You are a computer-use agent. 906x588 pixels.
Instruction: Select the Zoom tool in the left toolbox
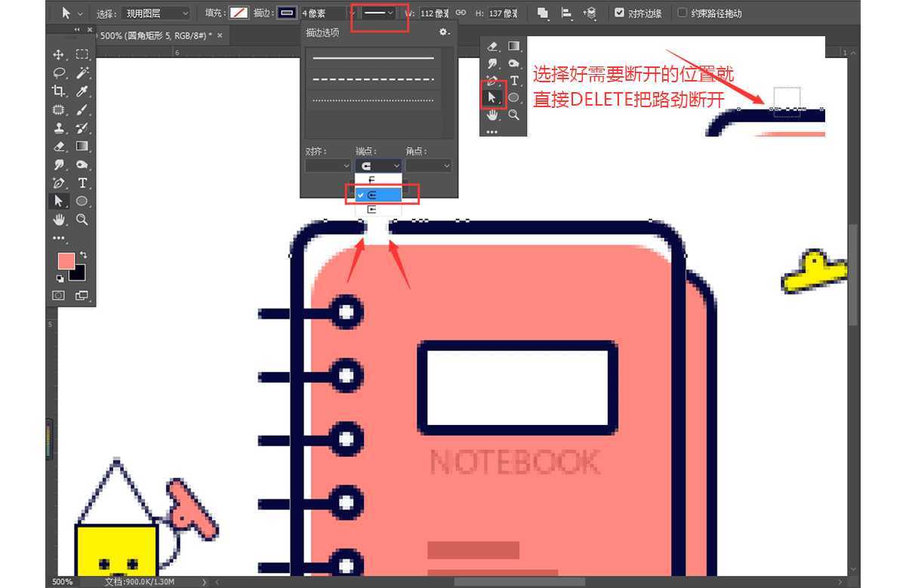tap(82, 220)
